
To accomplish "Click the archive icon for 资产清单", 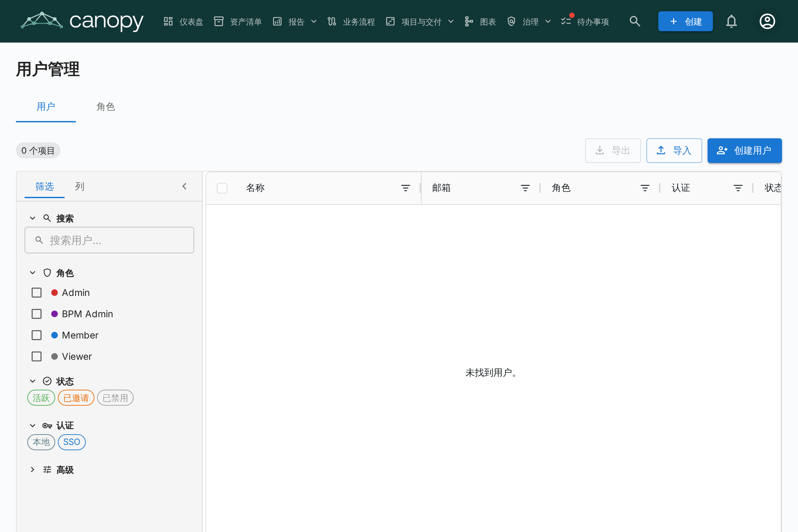I will 219,21.
